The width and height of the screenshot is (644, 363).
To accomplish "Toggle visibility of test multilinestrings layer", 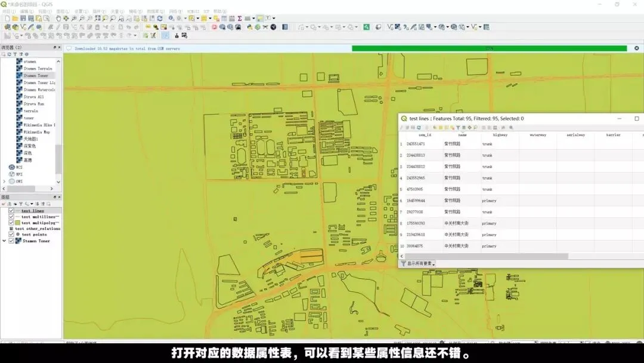I will pos(11,217).
